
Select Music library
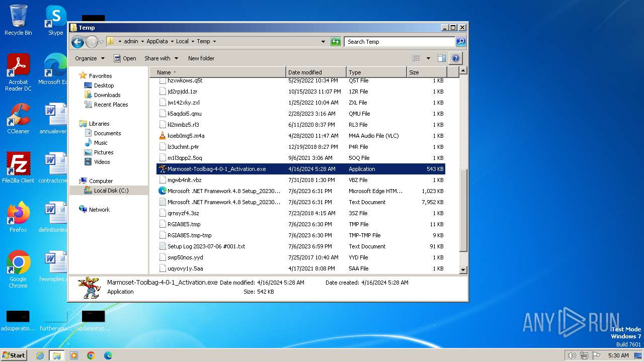(101, 143)
